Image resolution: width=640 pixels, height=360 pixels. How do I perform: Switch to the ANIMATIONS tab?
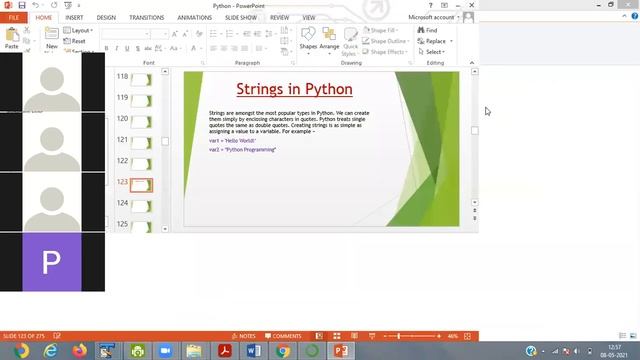[194, 18]
